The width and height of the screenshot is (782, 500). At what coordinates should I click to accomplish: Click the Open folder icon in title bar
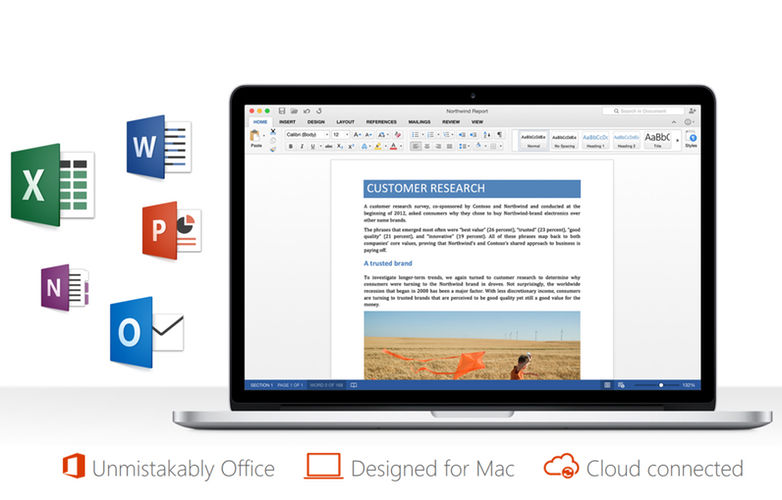[294, 111]
